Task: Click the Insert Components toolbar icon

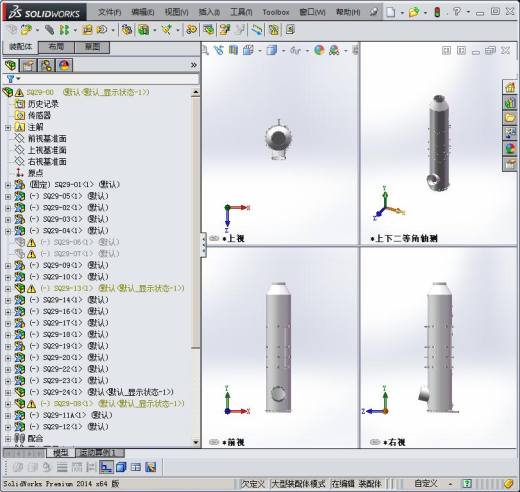Action: coord(26,30)
